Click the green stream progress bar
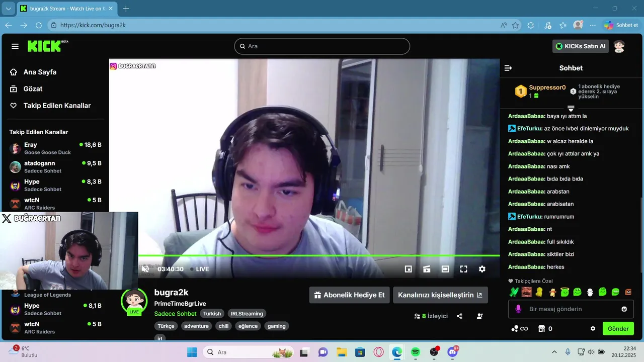The width and height of the screenshot is (644, 362). (x=319, y=255)
